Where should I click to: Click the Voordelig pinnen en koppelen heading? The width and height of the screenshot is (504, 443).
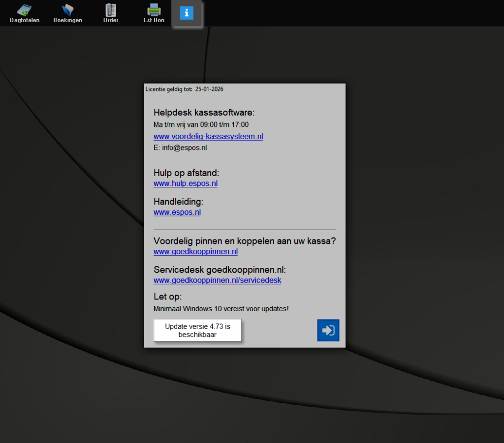(x=245, y=241)
